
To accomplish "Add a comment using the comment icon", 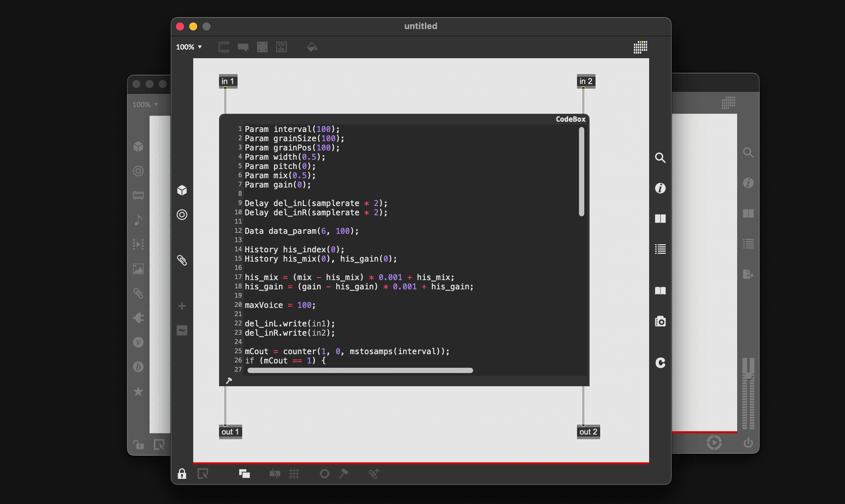I will tap(243, 47).
